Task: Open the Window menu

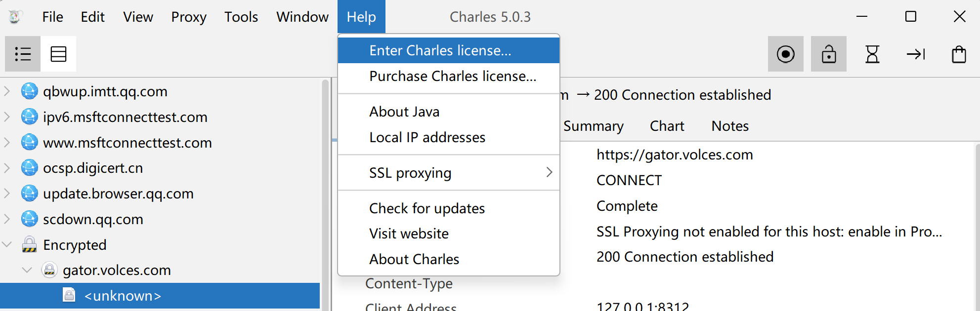Action: tap(302, 17)
